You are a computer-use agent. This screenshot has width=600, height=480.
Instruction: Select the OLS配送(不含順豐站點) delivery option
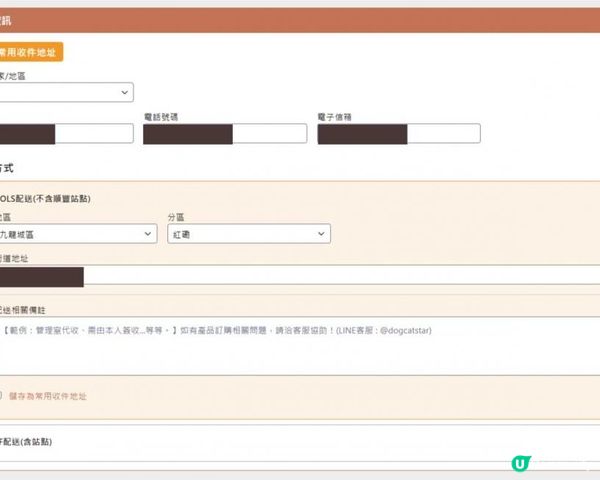[x=45, y=199]
